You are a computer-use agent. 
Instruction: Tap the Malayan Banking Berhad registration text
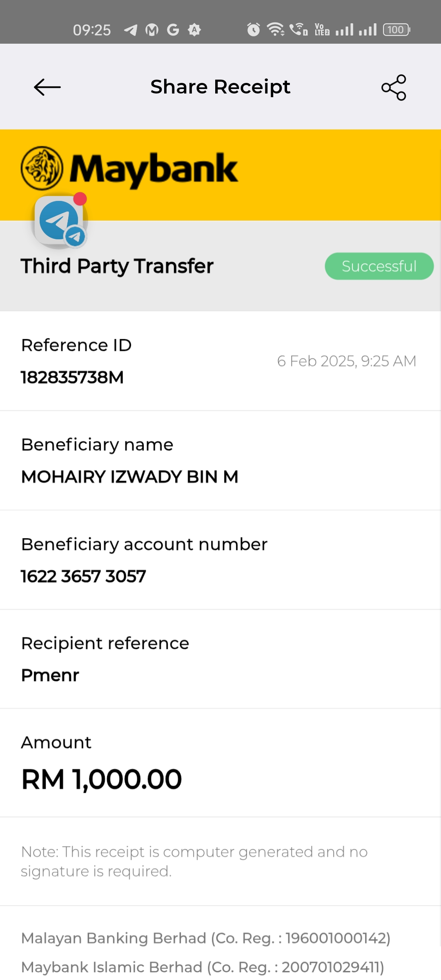pyautogui.click(x=206, y=938)
